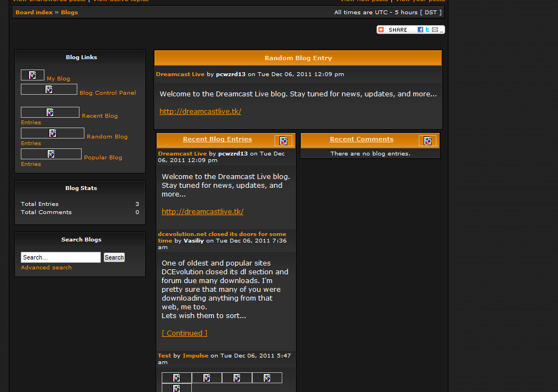Open pcwzrd13 profile in Random Blog Entry
The width and height of the screenshot is (558, 392).
pyautogui.click(x=231, y=74)
